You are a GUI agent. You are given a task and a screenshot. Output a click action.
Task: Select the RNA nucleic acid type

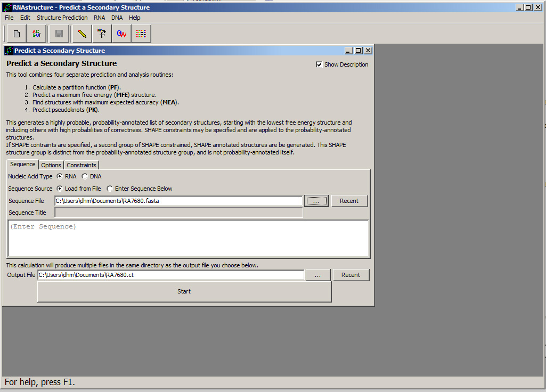[60, 176]
